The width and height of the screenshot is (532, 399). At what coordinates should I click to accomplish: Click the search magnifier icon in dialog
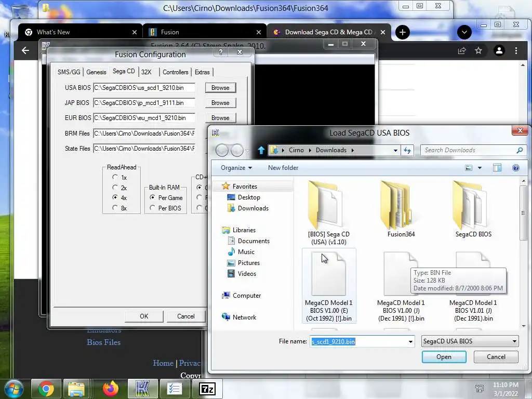(x=520, y=150)
